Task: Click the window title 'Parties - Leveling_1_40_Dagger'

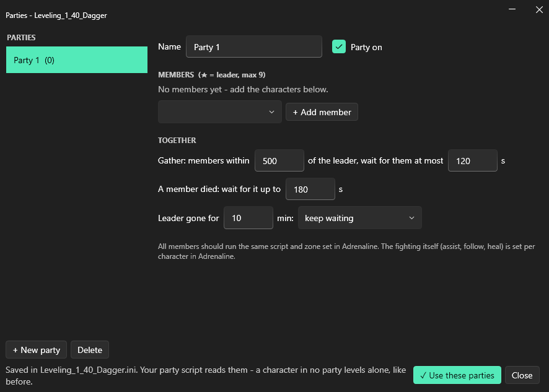Action: (56, 15)
